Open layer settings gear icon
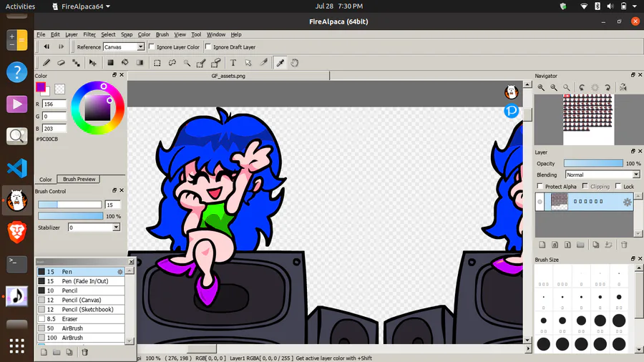The width and height of the screenshot is (644, 362). (627, 202)
